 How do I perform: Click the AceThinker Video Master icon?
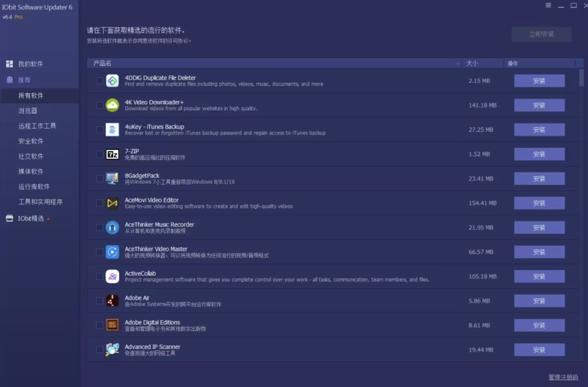(112, 252)
